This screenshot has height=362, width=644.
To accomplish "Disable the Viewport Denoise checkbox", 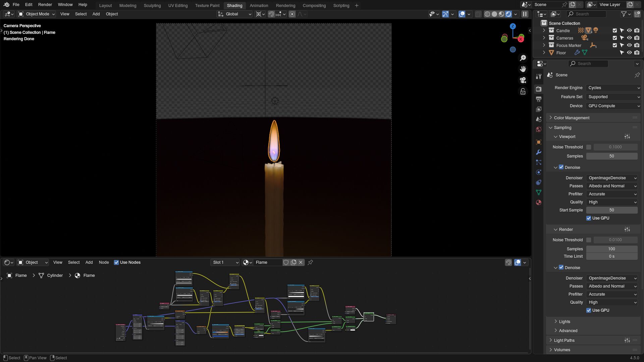I will click(561, 167).
